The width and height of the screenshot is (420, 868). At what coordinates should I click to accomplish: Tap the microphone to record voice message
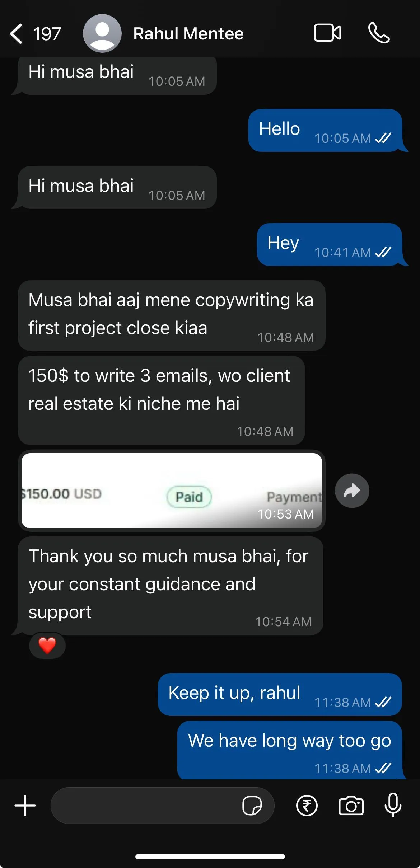[393, 805]
